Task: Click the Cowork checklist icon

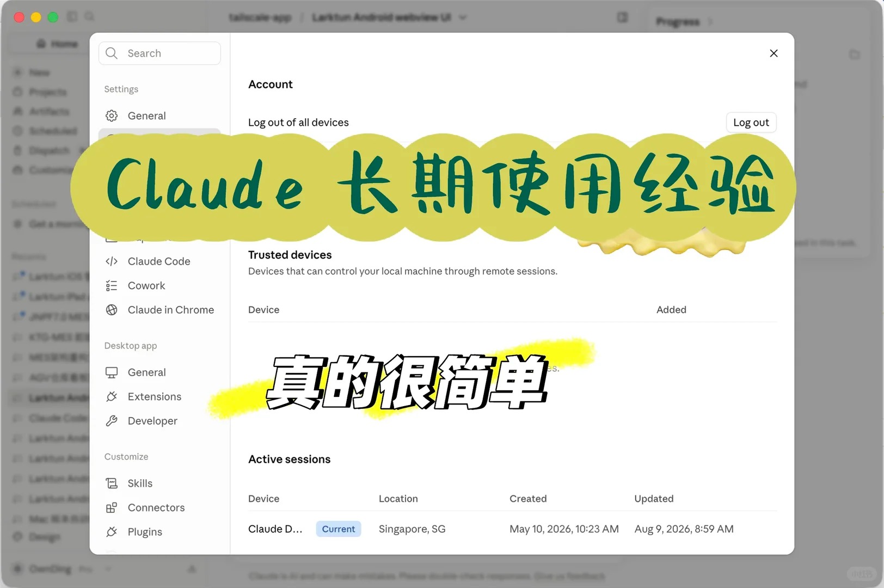Action: pos(112,285)
